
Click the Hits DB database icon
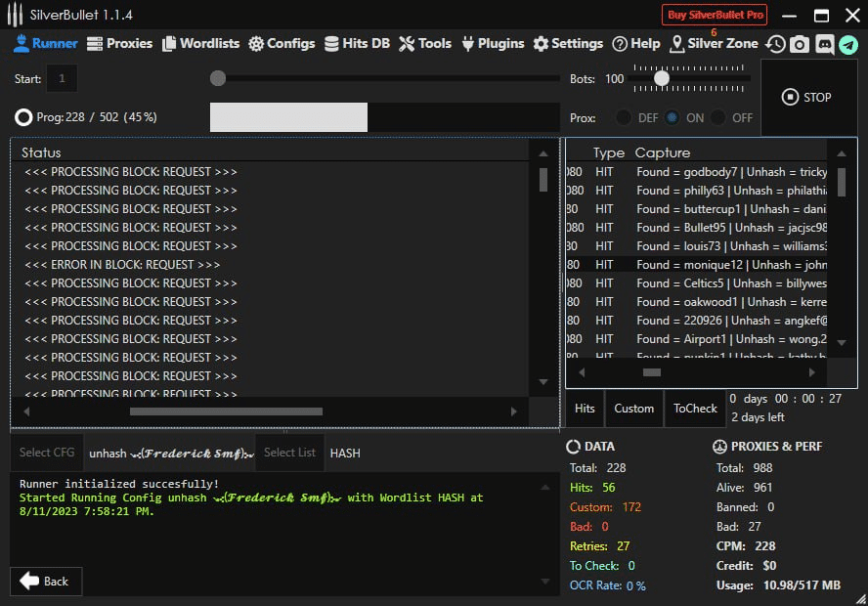click(x=332, y=43)
